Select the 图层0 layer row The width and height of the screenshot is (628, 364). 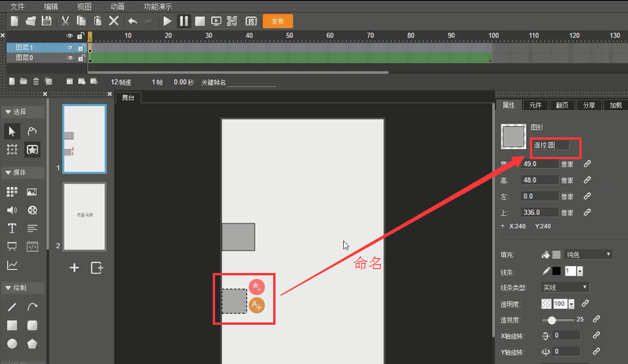(47, 58)
